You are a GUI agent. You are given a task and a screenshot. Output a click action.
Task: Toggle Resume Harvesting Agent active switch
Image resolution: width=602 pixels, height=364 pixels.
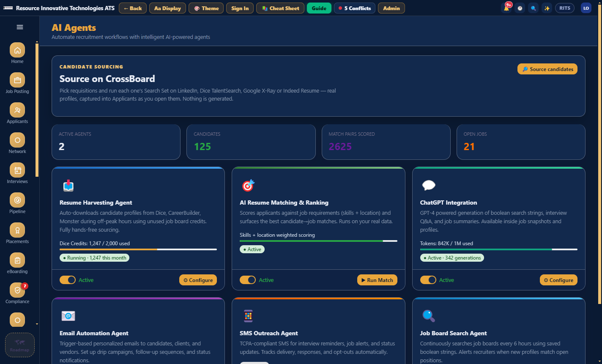(x=68, y=280)
